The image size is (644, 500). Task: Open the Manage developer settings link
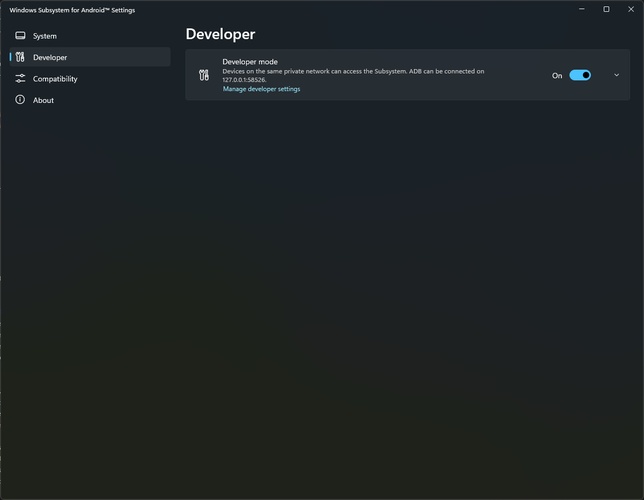coord(261,89)
